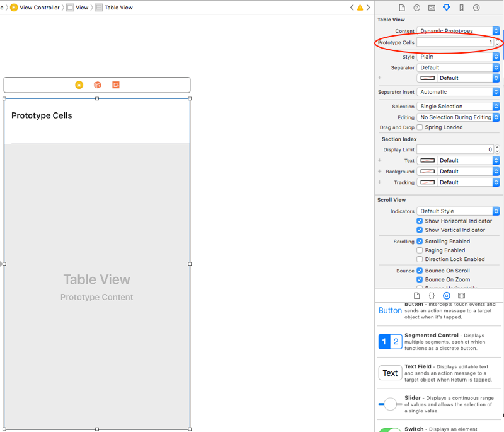
Task: Open the Code Snippet library
Action: point(432,295)
